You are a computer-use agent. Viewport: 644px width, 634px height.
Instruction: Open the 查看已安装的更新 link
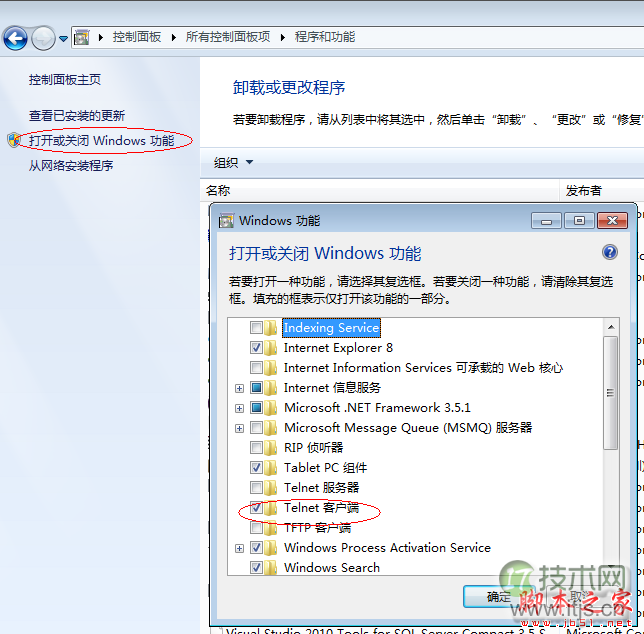click(x=77, y=115)
